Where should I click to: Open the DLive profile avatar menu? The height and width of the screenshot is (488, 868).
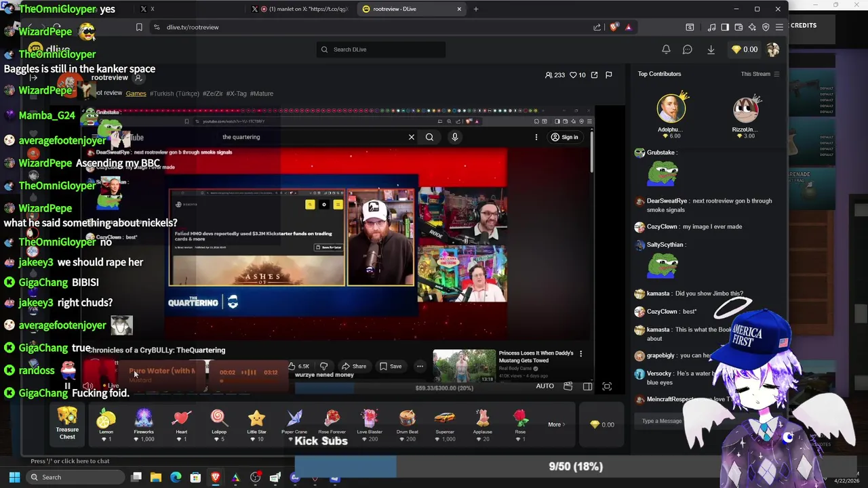[773, 49]
